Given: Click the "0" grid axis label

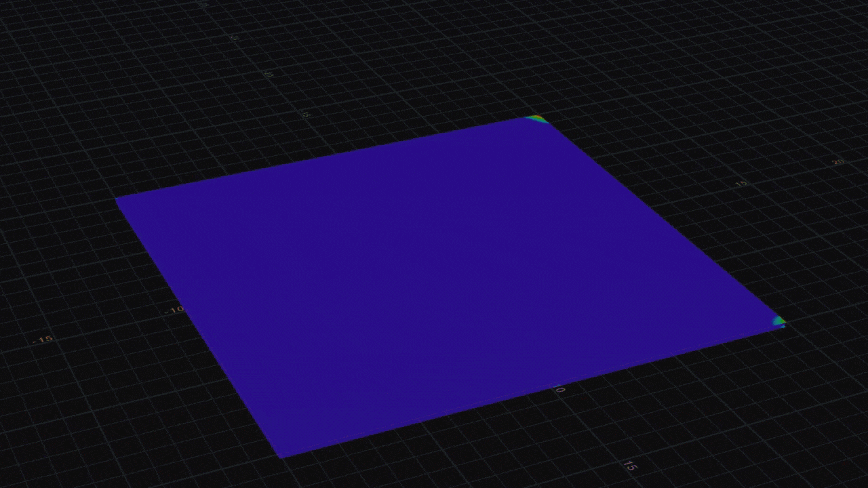Looking at the screenshot, I should point(560,390).
